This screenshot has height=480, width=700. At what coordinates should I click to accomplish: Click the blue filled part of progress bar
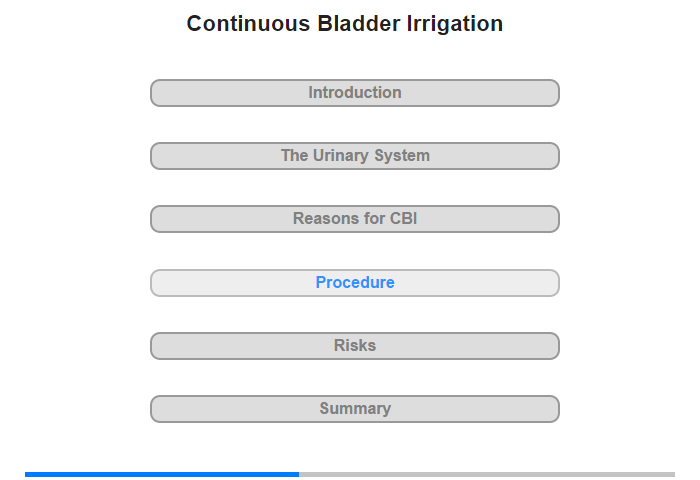162,474
